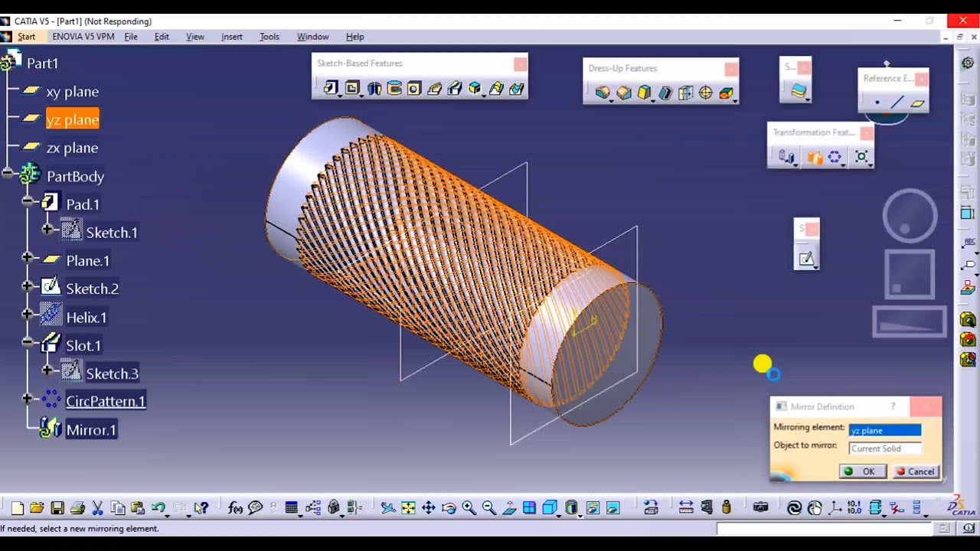Click the Mirroring element field
This screenshot has width=980, height=551.
[x=885, y=430]
